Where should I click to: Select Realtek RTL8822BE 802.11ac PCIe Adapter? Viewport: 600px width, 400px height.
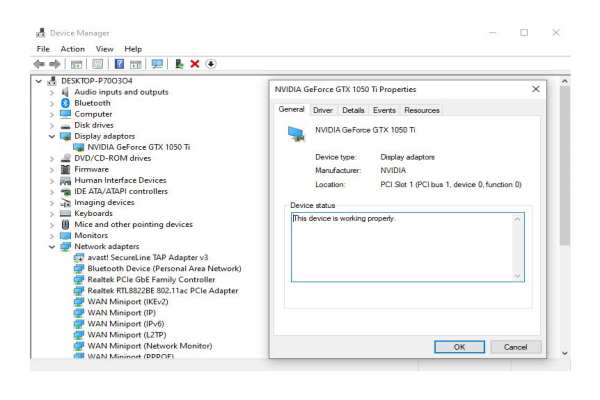(x=163, y=291)
